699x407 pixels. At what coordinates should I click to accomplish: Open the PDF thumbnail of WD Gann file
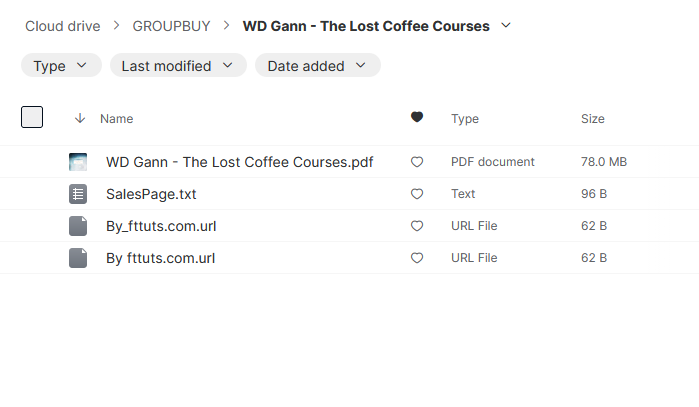(78, 162)
